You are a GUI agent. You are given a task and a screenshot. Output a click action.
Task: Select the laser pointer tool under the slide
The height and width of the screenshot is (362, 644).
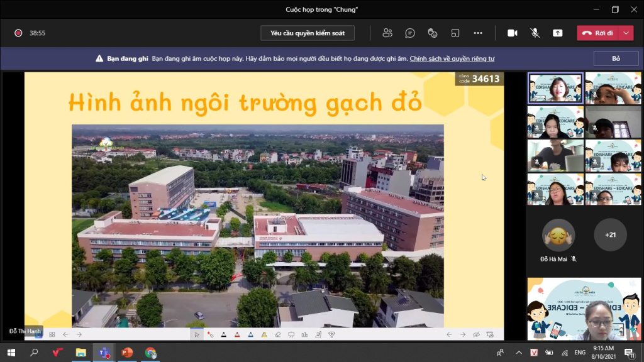(x=210, y=334)
